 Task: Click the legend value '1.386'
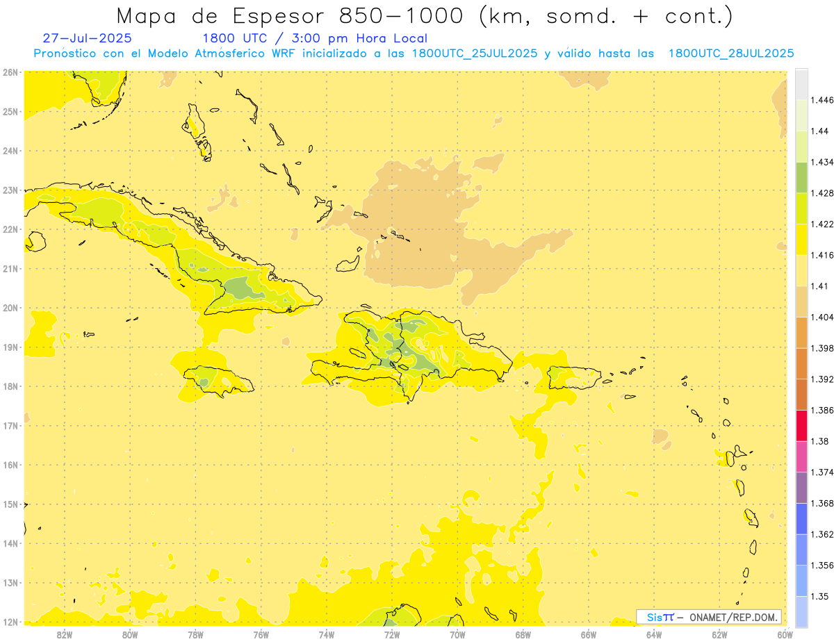[821, 410]
